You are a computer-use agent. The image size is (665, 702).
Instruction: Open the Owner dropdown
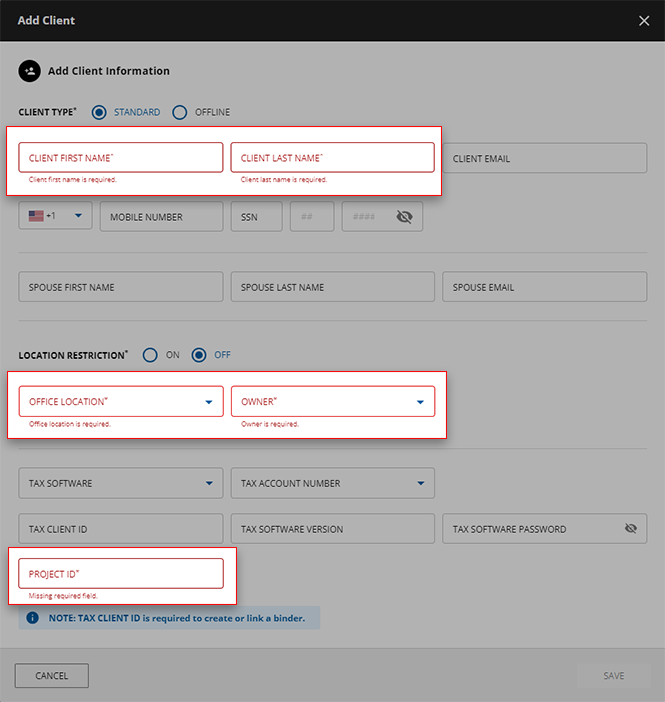pos(420,402)
